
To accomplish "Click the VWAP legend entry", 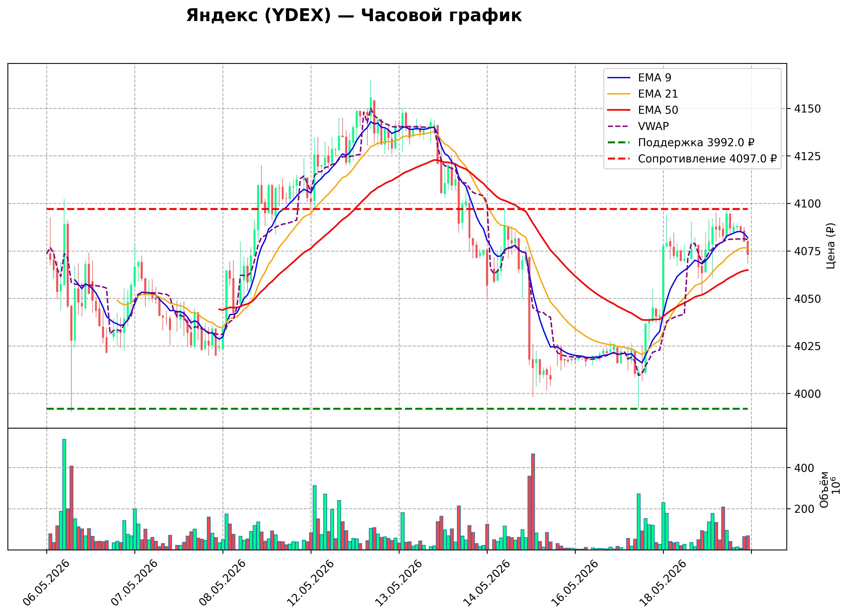I will click(638, 126).
